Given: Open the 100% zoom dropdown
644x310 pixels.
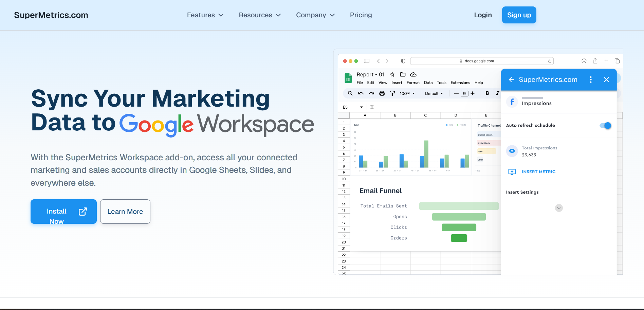Looking at the screenshot, I should point(407,93).
